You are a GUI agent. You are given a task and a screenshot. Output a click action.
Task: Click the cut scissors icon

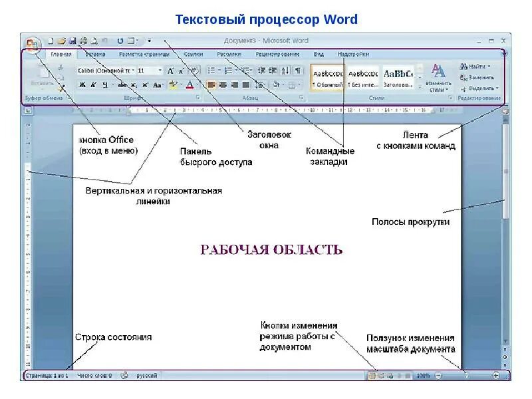coord(61,68)
